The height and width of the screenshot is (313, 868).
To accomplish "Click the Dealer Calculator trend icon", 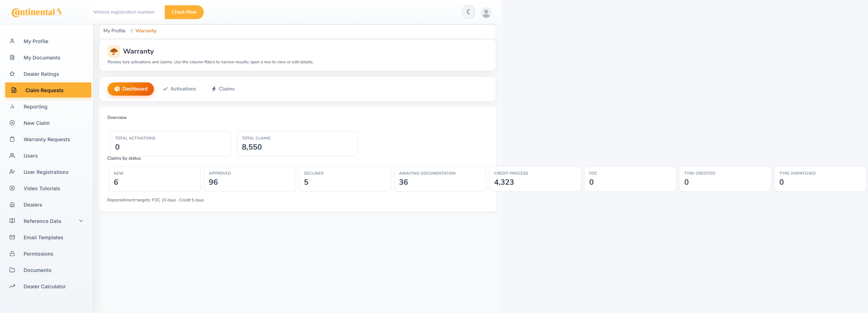I will (x=12, y=286).
